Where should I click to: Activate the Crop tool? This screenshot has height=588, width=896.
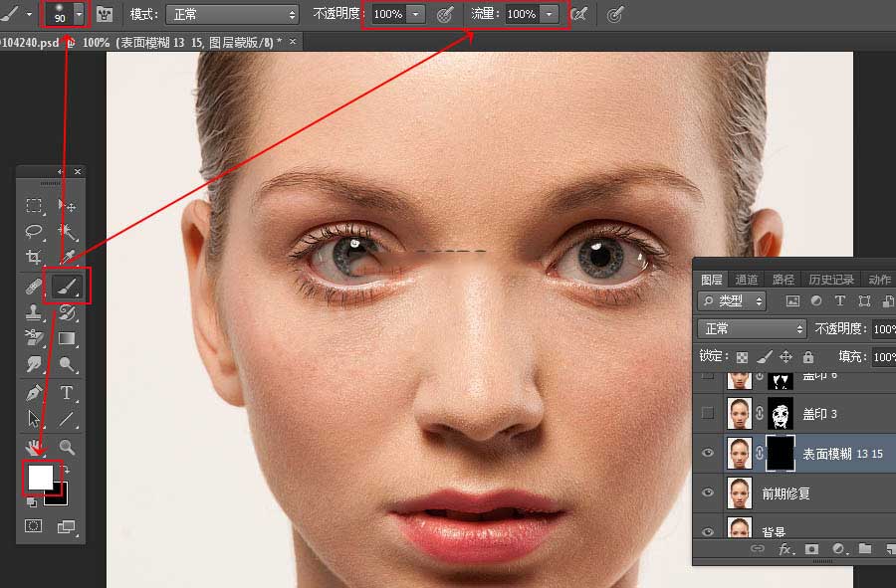(x=36, y=256)
